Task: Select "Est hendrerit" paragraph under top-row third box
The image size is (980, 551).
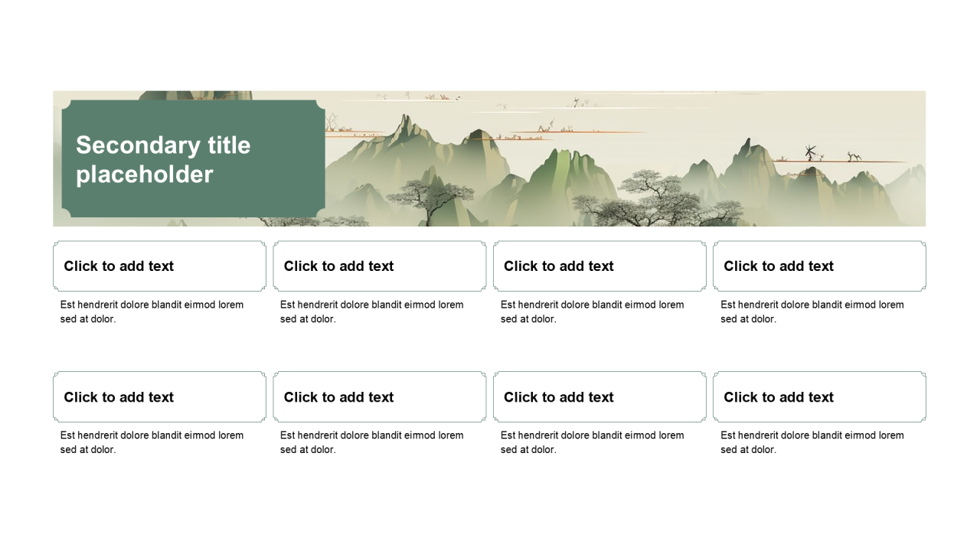Action: point(593,311)
